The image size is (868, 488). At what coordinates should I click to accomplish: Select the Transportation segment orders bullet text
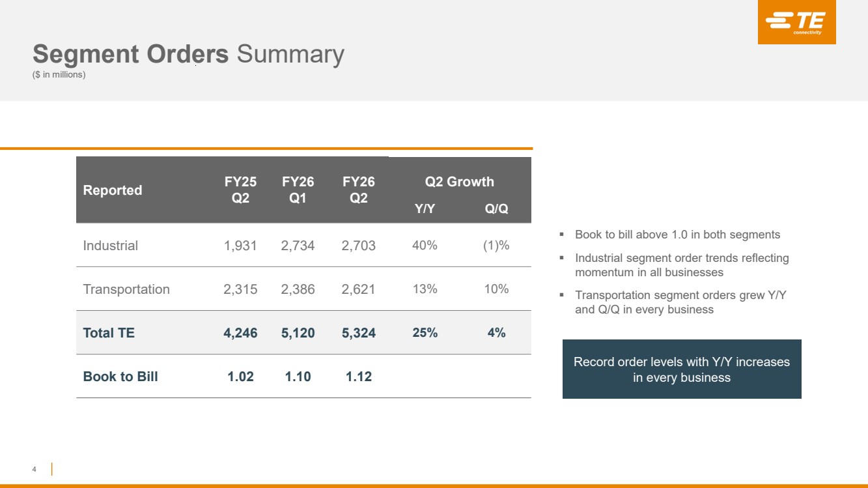[680, 302]
